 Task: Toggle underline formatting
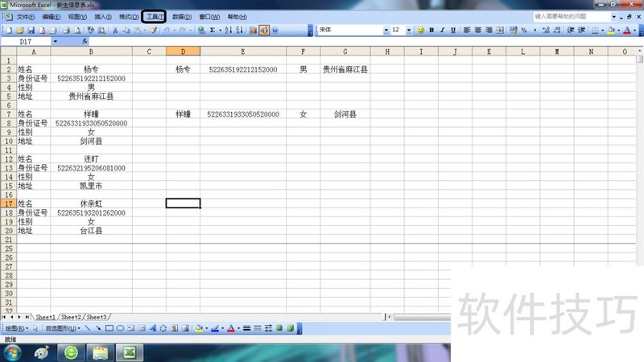pos(453,30)
